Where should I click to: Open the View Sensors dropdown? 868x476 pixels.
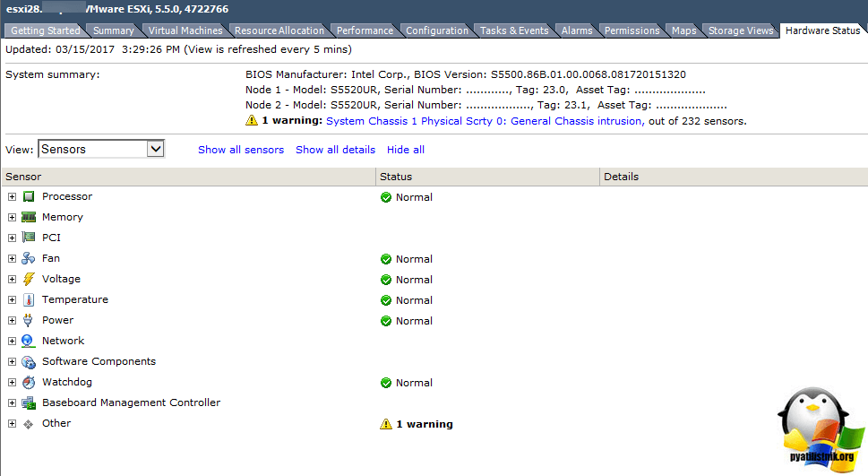155,149
